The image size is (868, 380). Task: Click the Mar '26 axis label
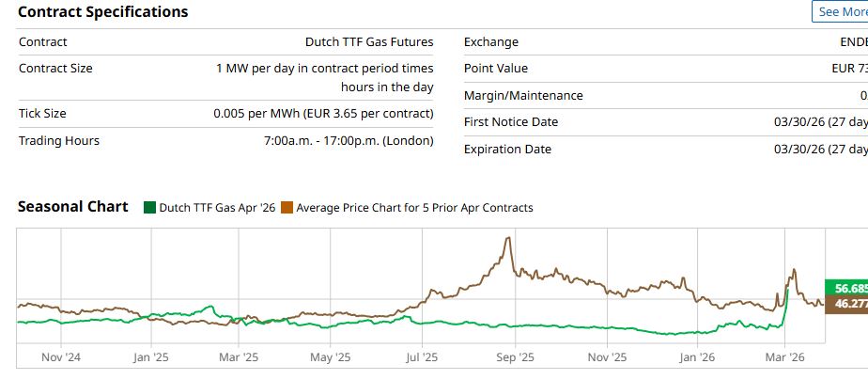pyautogui.click(x=785, y=357)
